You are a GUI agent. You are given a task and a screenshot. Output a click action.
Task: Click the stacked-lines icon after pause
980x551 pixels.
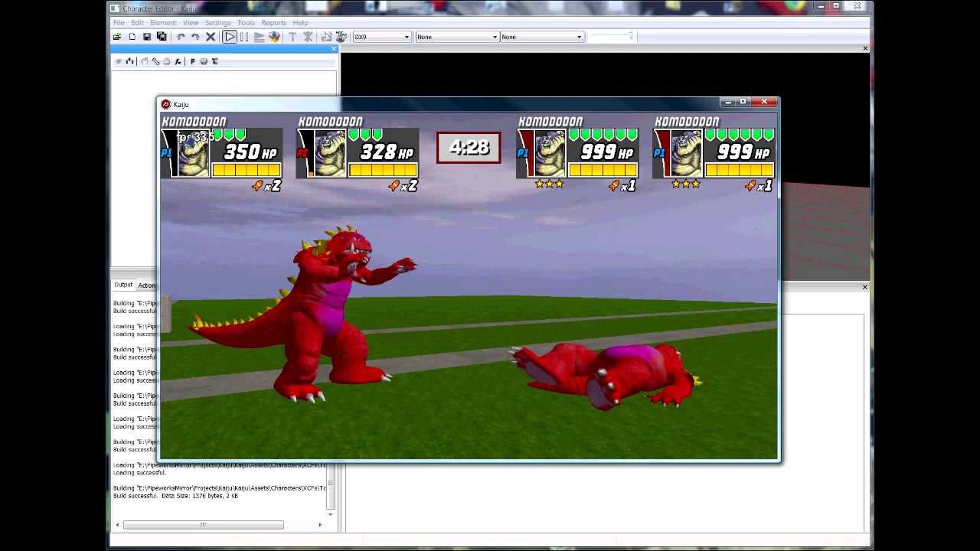(x=259, y=37)
